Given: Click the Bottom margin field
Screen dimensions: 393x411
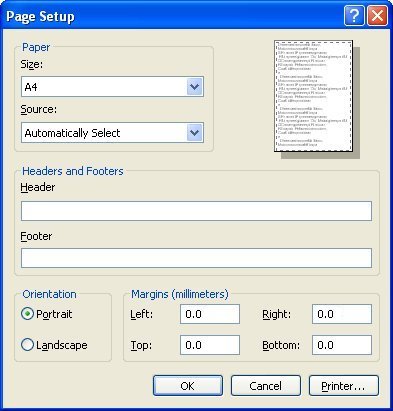Looking at the screenshot, I should pyautogui.click(x=342, y=345).
